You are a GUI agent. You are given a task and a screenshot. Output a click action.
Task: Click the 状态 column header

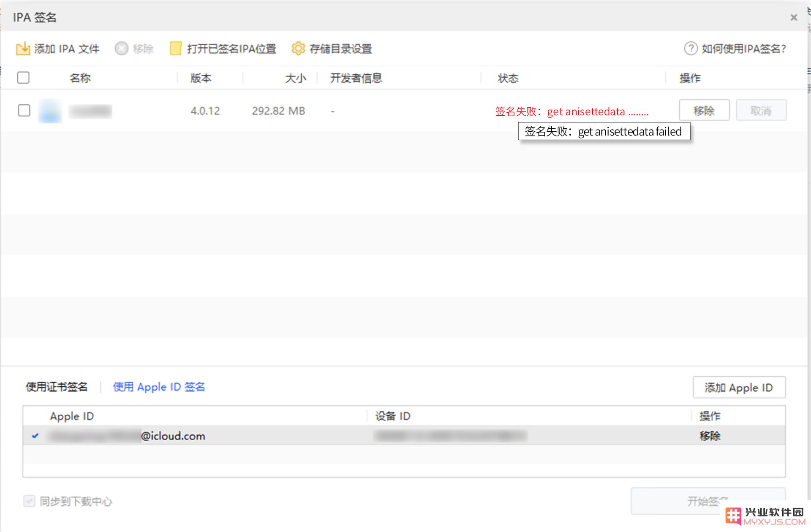tap(508, 78)
